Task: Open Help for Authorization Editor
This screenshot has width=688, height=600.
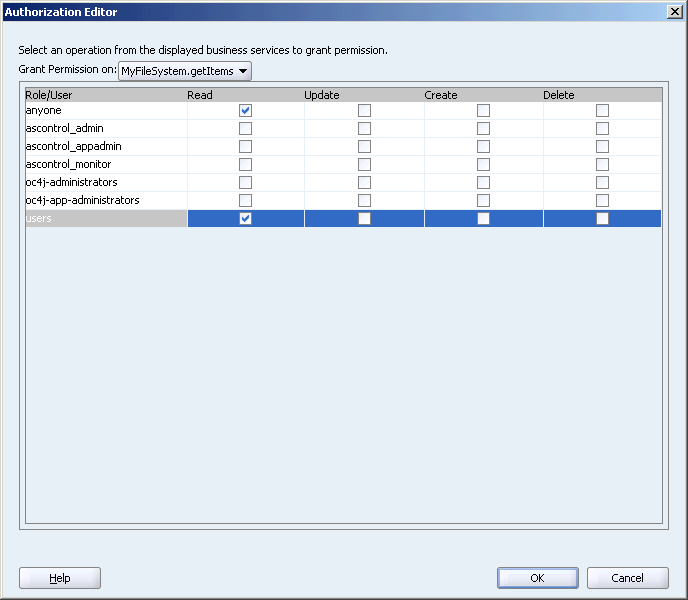Action: pyautogui.click(x=60, y=578)
